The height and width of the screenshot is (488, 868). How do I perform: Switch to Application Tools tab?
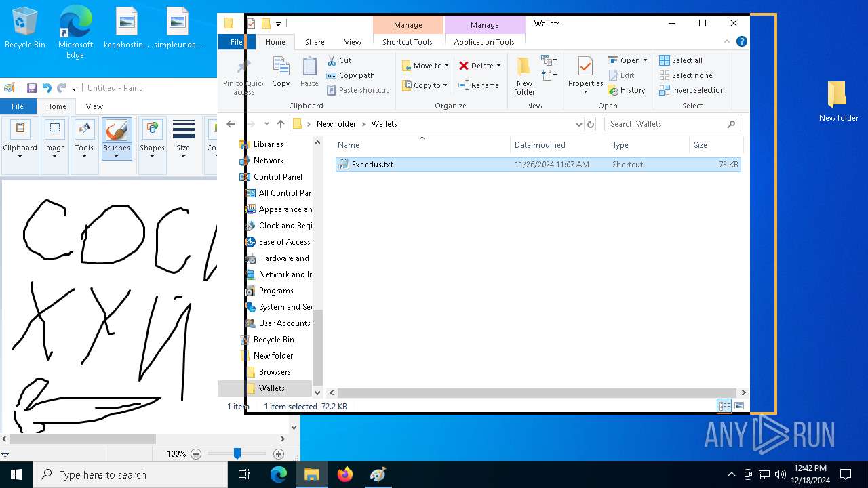(484, 42)
